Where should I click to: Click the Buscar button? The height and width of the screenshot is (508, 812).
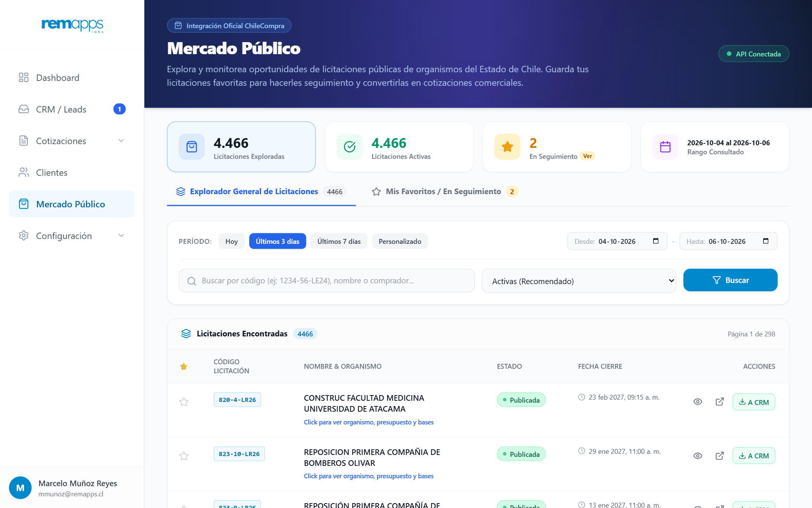tap(730, 280)
